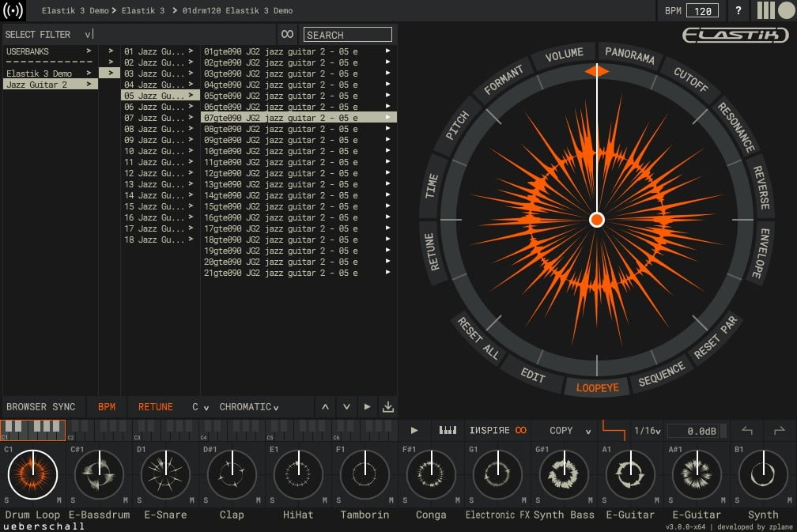Click the ENVELOPE wheel button
This screenshot has width=797, height=532.
761,253
